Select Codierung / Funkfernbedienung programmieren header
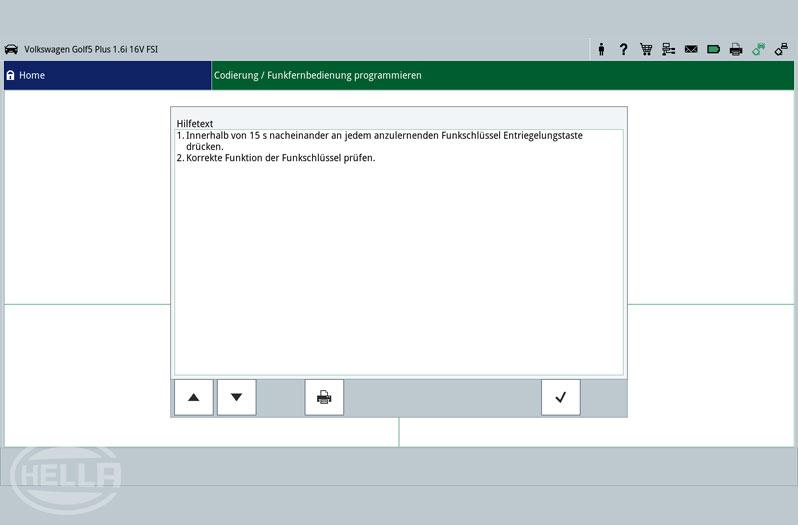The height and width of the screenshot is (525, 798). [x=318, y=75]
